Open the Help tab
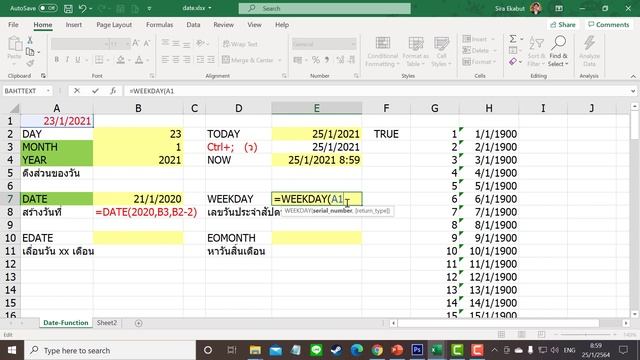 pos(282,24)
